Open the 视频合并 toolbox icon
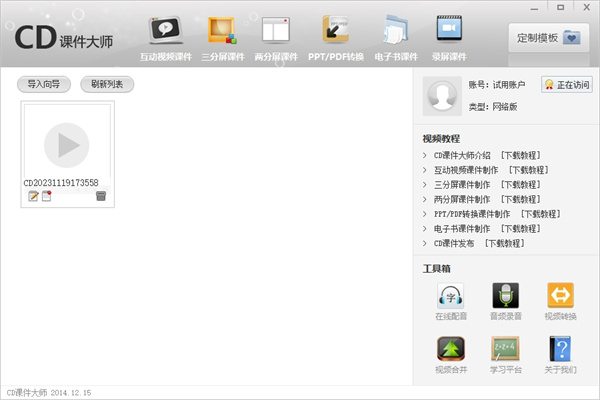Screen dimensions: 600x400 click(451, 349)
